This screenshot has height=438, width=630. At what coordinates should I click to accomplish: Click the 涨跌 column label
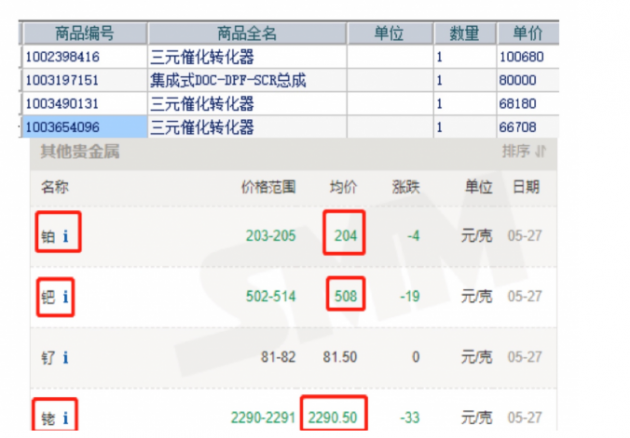click(x=406, y=187)
